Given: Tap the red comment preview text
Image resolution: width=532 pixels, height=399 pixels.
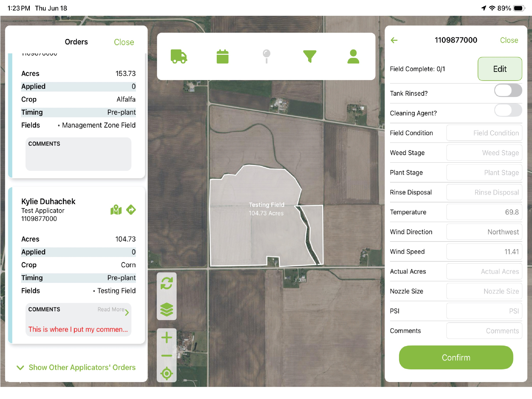Looking at the screenshot, I should click(78, 329).
